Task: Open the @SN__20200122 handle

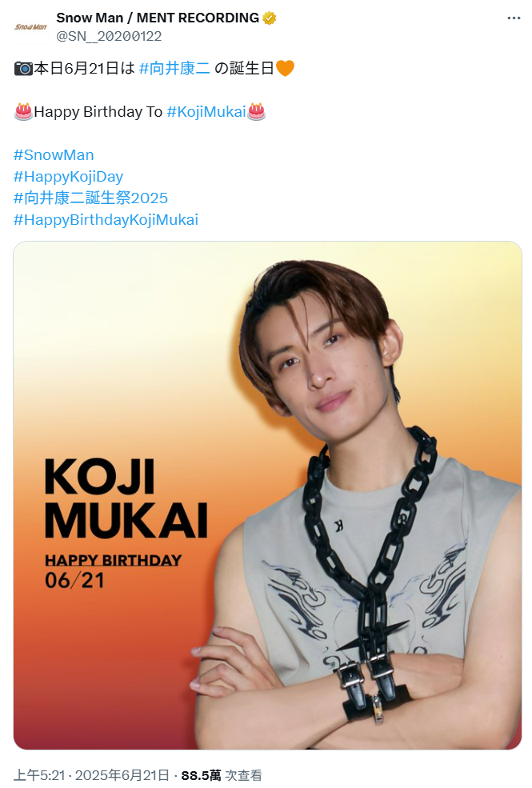Action: (x=109, y=36)
